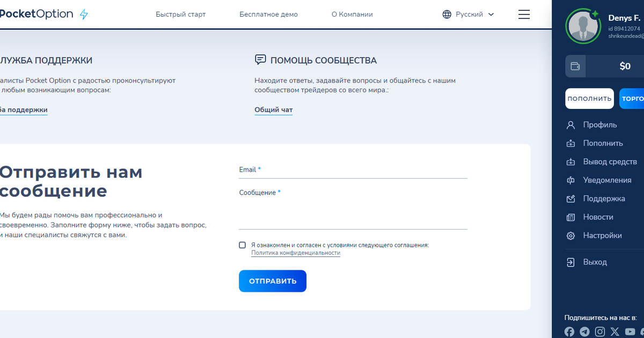Click the PocketOption lightning bolt logo icon
This screenshot has width=644, height=338.
tap(84, 14)
